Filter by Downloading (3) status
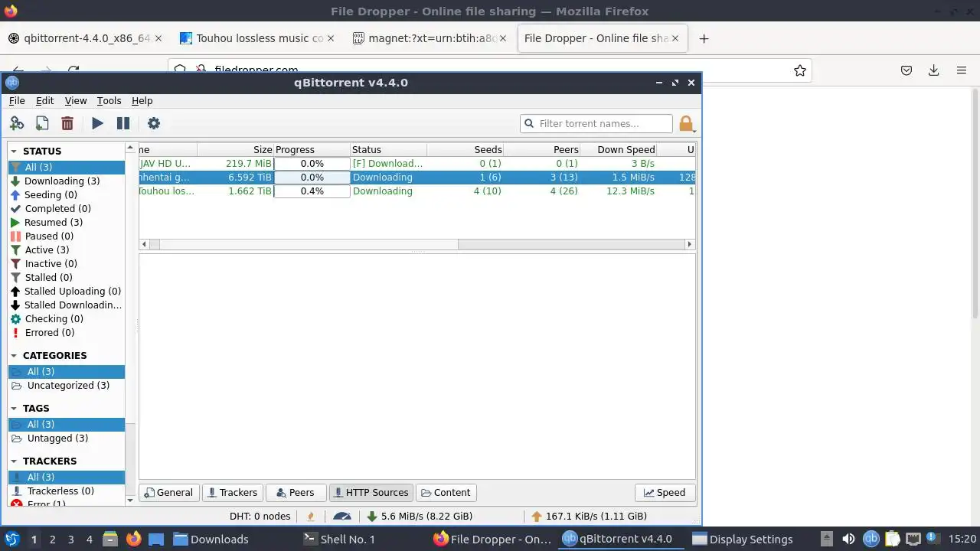This screenshot has width=980, height=551. [66, 181]
